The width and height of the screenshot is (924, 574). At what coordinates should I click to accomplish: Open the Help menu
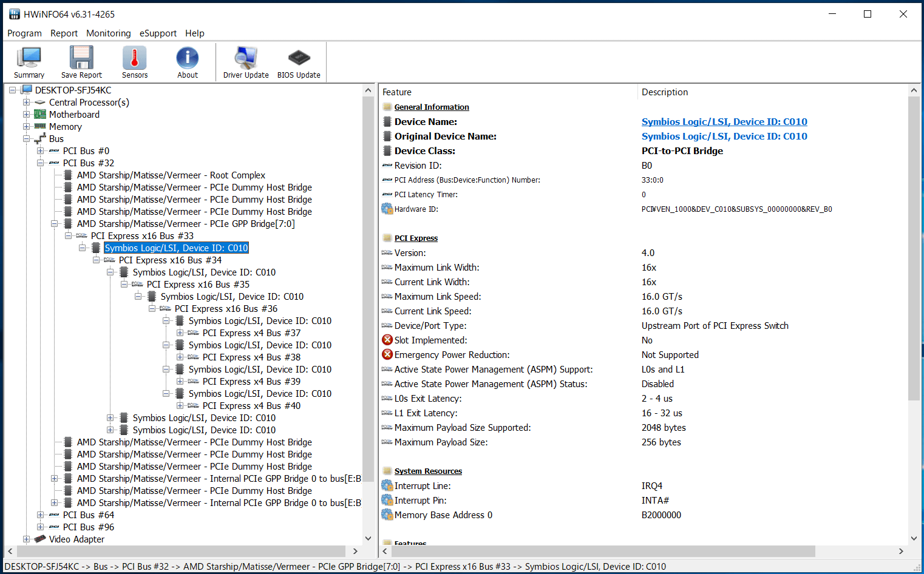click(x=195, y=33)
